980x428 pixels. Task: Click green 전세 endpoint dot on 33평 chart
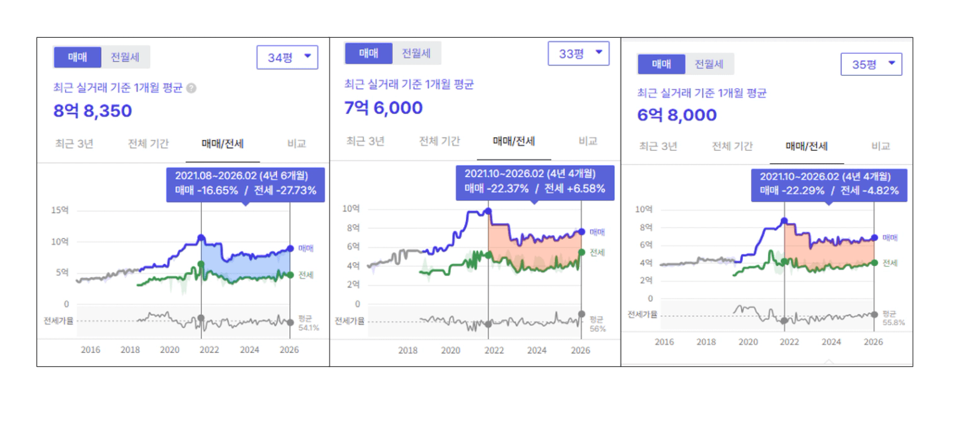(582, 252)
